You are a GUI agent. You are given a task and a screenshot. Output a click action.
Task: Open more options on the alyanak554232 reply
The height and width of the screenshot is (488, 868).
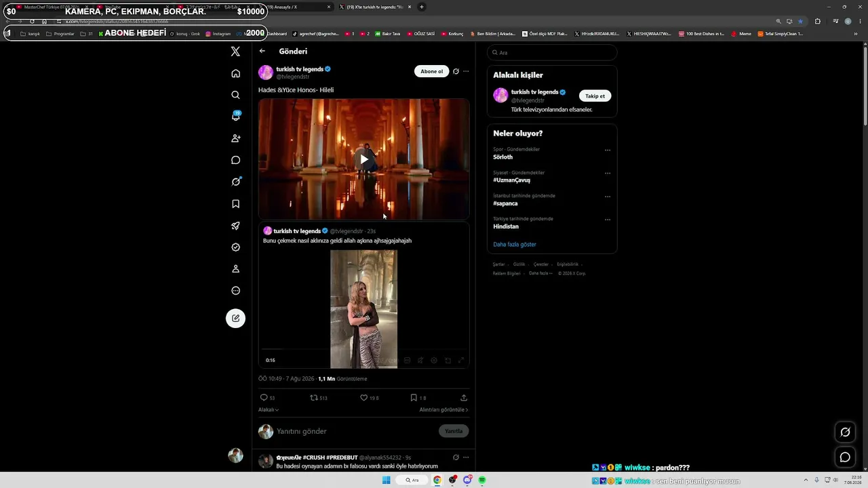point(465,457)
